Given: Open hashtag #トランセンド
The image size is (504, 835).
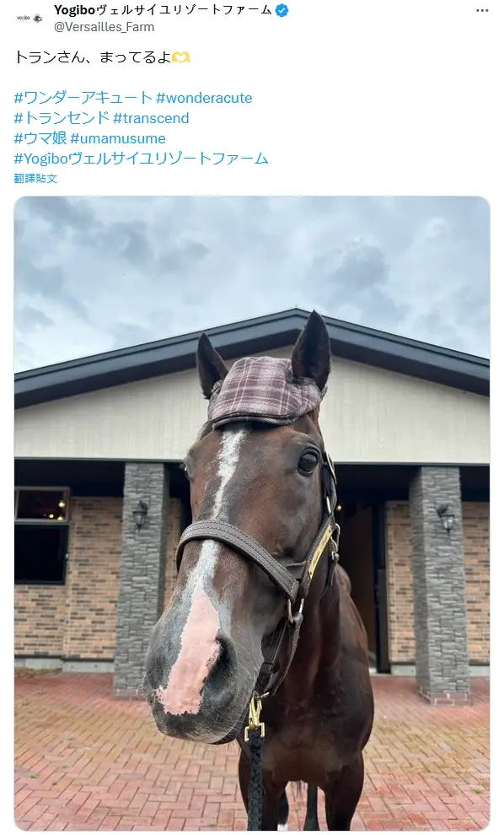Looking at the screenshot, I should 62,118.
